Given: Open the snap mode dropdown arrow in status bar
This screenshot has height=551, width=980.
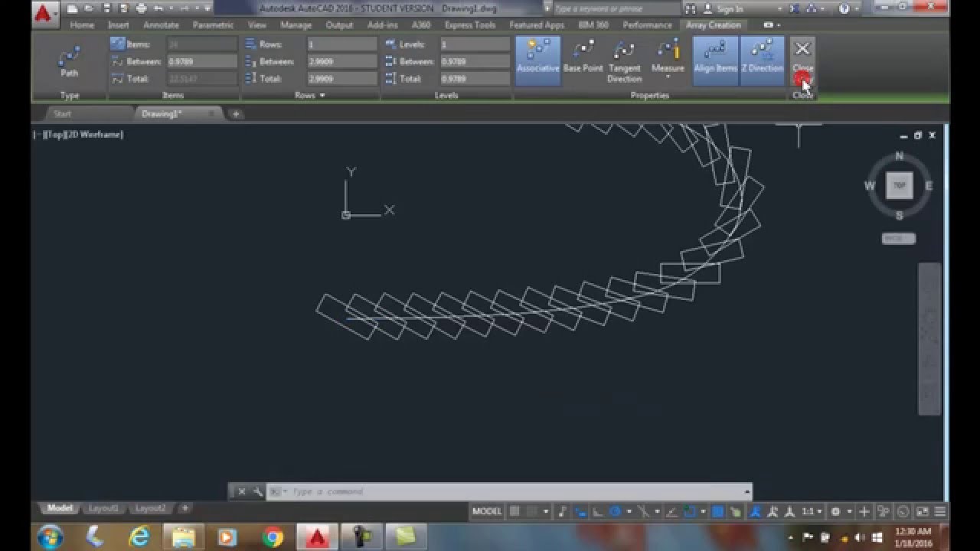Looking at the screenshot, I should (x=546, y=511).
